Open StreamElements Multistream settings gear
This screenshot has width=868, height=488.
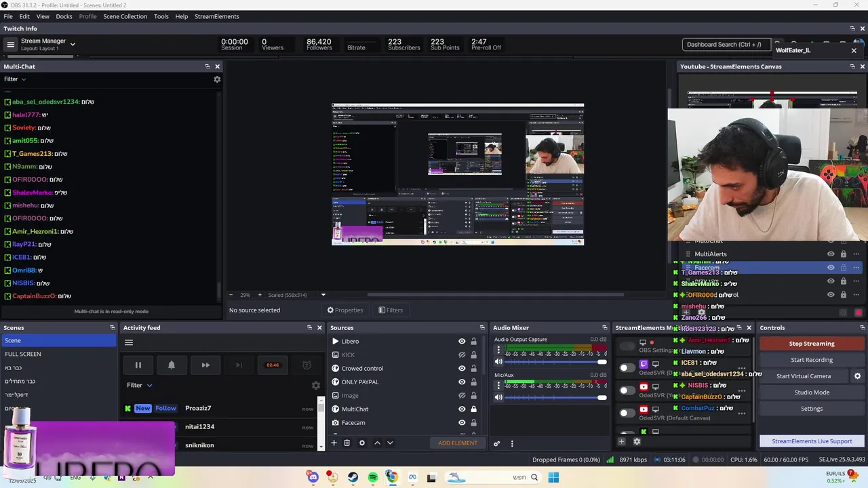click(637, 441)
